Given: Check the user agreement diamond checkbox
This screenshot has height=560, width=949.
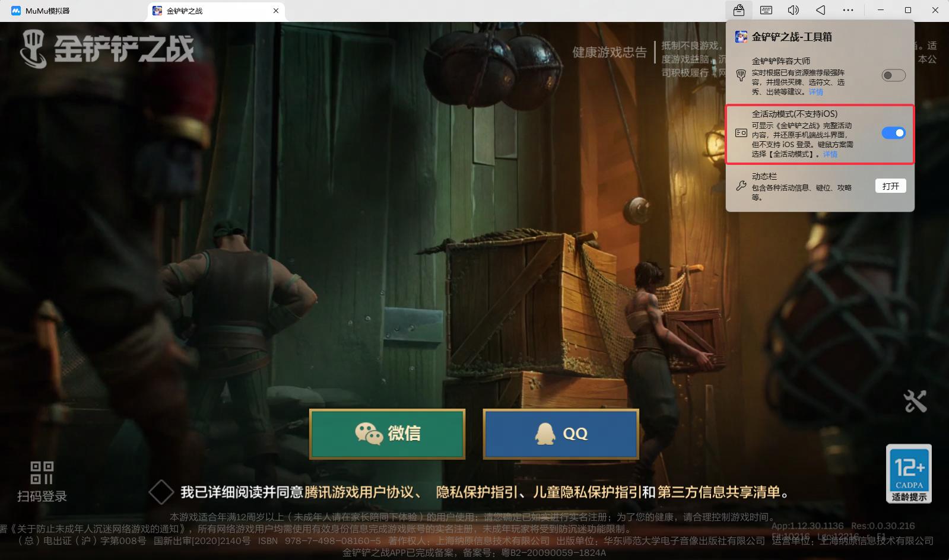Looking at the screenshot, I should point(161,492).
